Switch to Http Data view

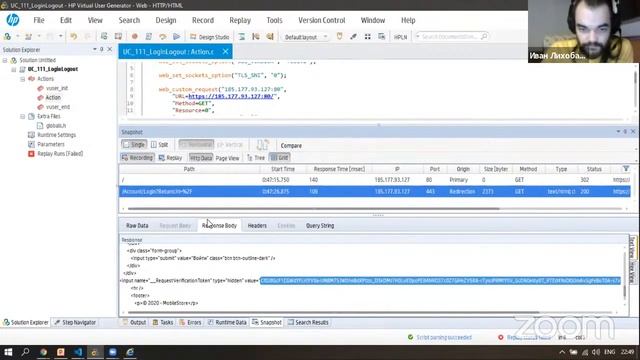pyautogui.click(x=201, y=158)
